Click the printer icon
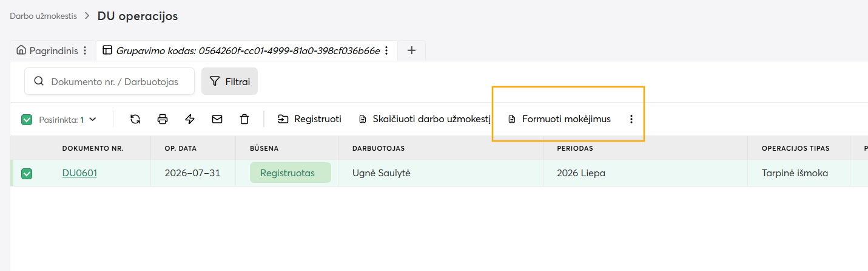The image size is (868, 271). click(163, 119)
